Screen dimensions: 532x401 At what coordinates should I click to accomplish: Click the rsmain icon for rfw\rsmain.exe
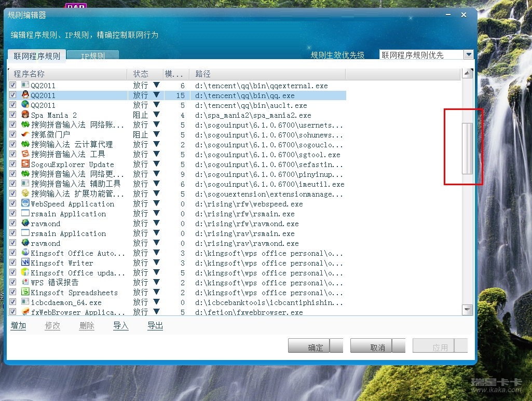[x=25, y=213]
